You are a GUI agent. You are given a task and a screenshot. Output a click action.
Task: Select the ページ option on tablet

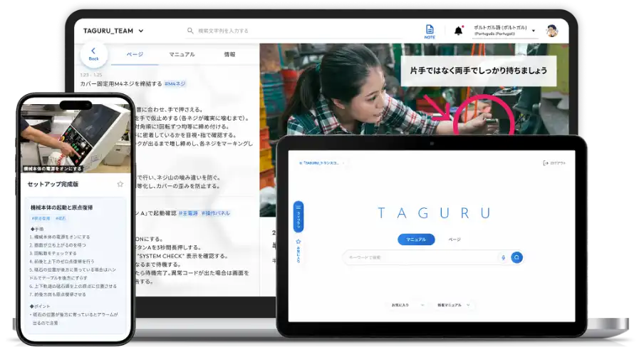point(455,240)
